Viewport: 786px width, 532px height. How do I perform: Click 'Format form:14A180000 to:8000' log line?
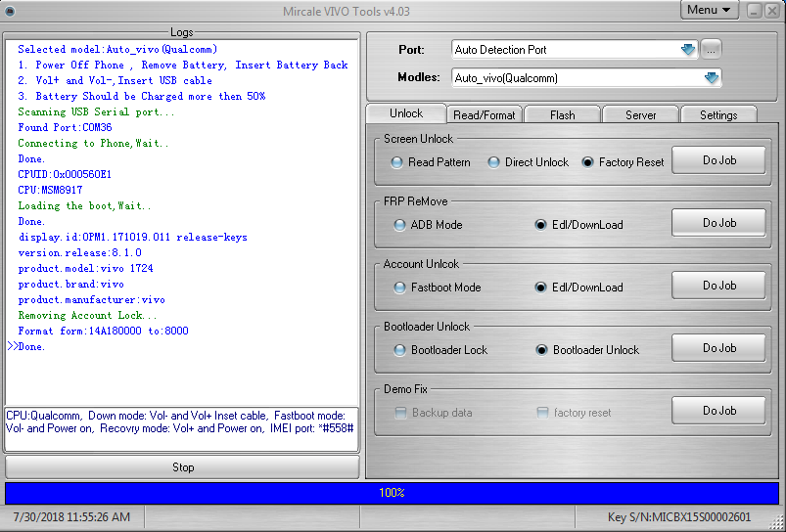[103, 331]
